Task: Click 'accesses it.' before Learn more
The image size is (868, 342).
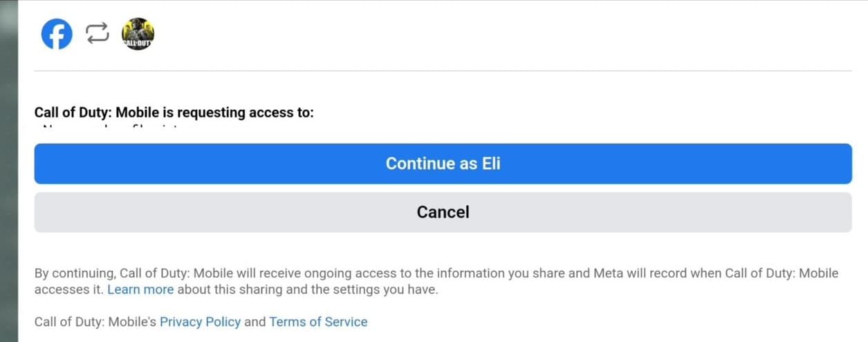Action: [x=68, y=289]
